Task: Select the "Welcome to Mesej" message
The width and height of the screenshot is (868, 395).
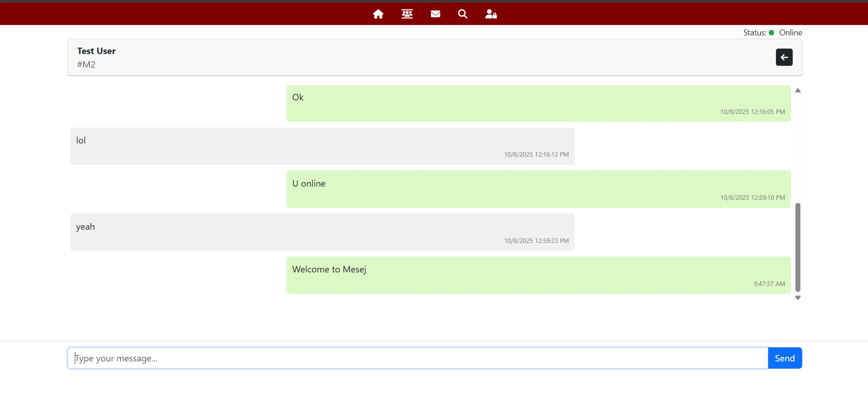Action: pos(538,275)
